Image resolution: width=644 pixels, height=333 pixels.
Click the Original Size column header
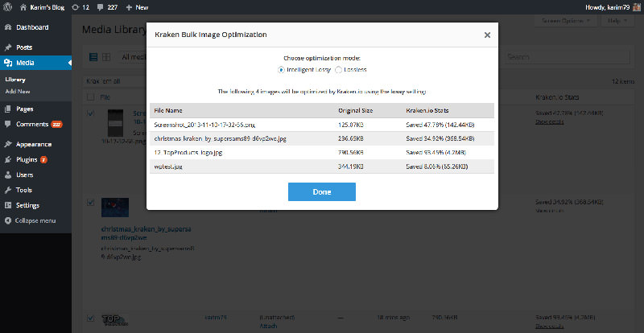coord(355,110)
